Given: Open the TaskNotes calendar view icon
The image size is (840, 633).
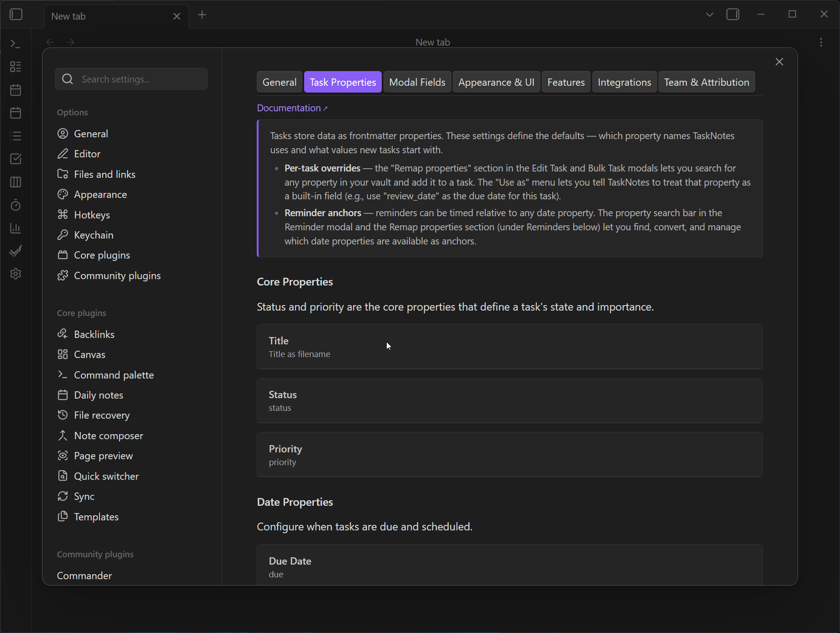Looking at the screenshot, I should pyautogui.click(x=16, y=89).
